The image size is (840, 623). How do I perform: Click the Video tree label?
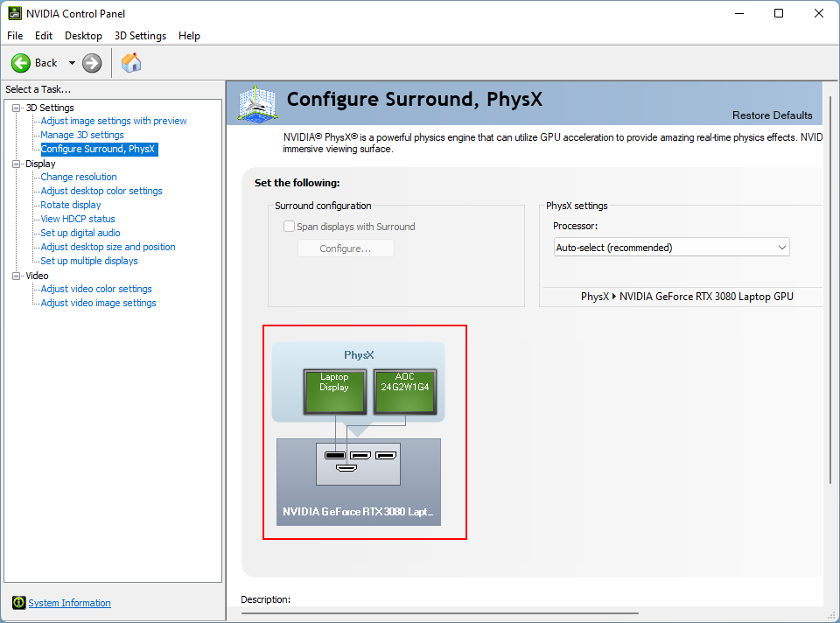point(37,276)
